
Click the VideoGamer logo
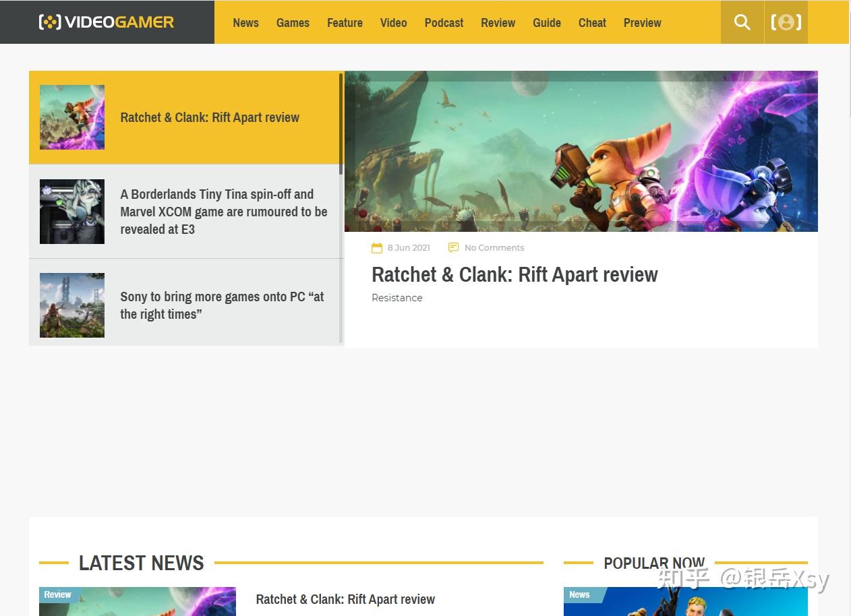(107, 22)
